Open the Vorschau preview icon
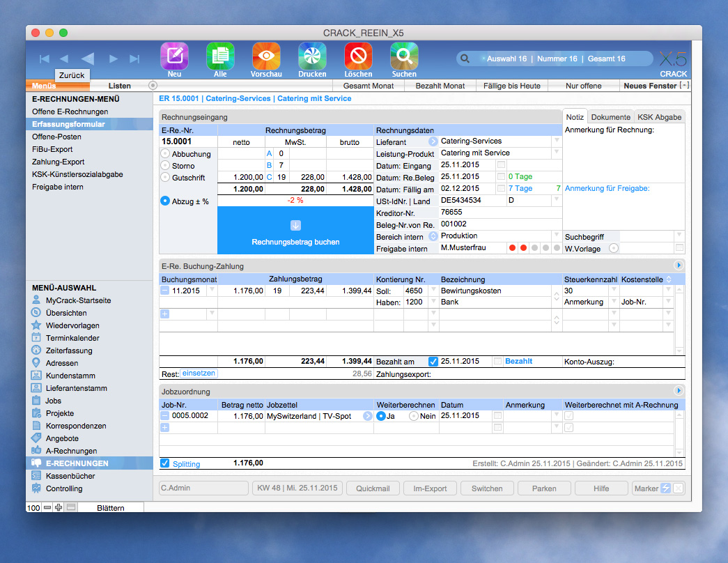 265,56
